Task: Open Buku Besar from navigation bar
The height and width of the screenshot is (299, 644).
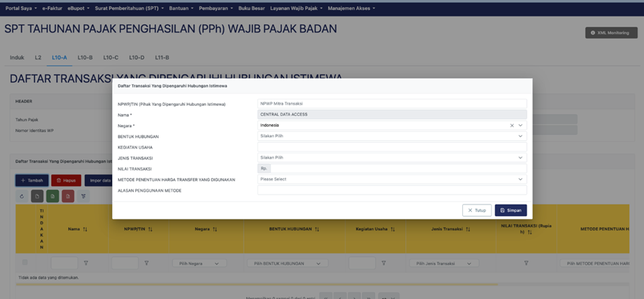Action: pos(252,8)
